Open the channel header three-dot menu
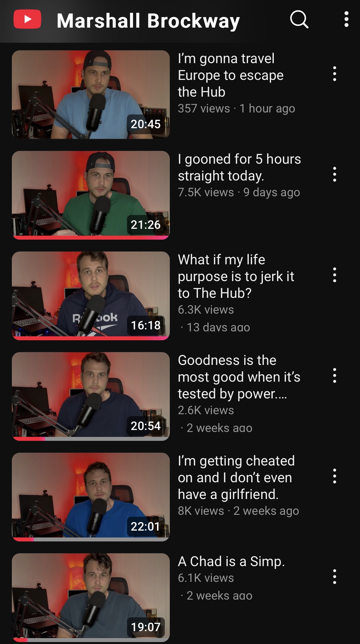 (x=346, y=19)
